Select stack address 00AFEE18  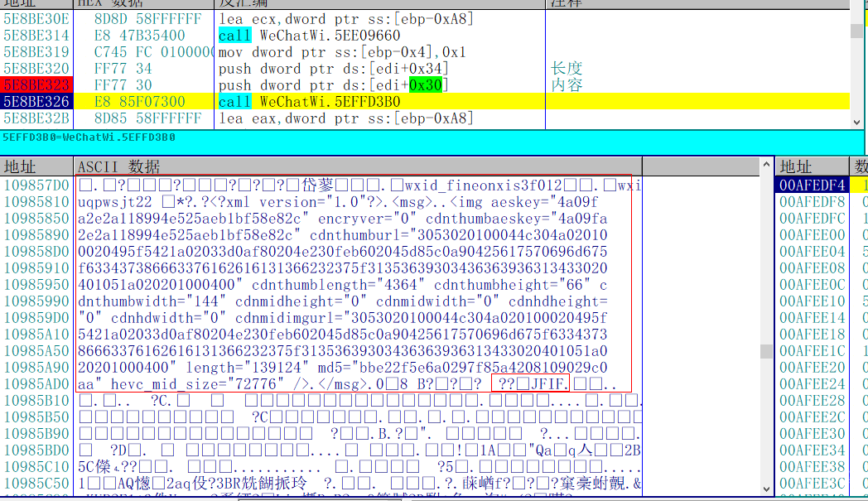point(812,335)
